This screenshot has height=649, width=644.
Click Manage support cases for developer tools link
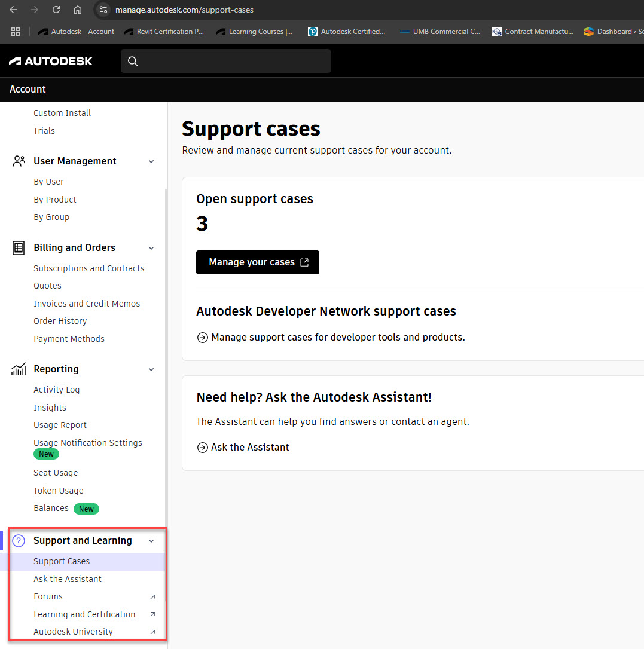point(338,337)
